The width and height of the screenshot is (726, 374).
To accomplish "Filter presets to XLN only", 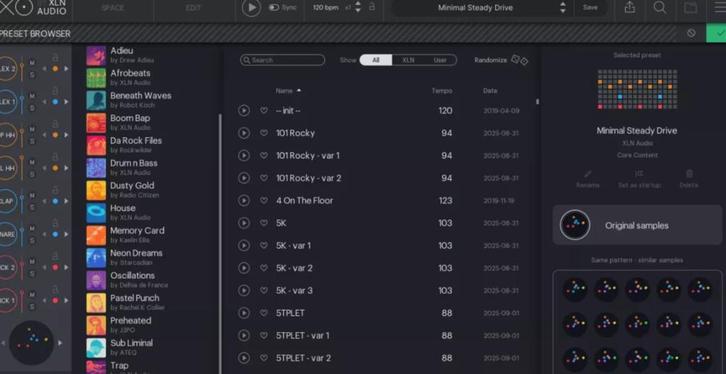I will pyautogui.click(x=408, y=60).
